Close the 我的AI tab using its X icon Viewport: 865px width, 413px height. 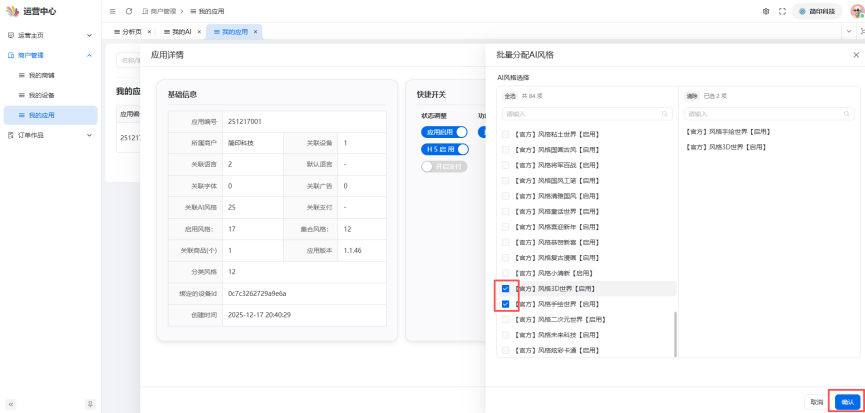[198, 32]
